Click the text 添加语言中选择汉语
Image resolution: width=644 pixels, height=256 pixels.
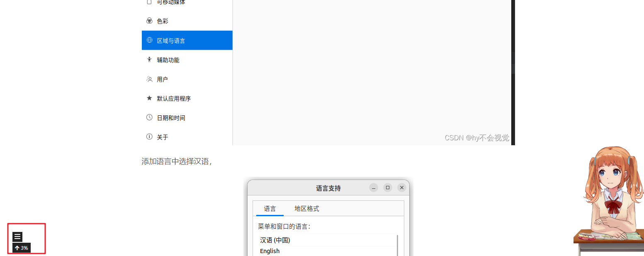coord(177,161)
